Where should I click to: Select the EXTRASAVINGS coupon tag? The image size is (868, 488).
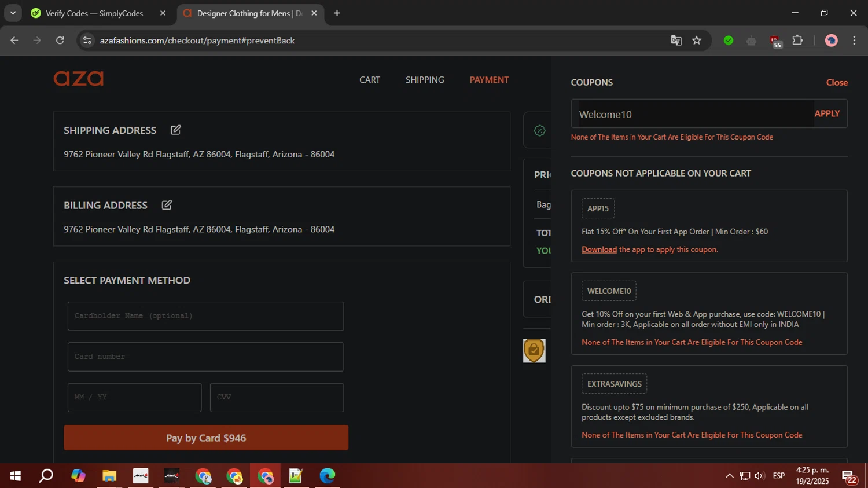(x=614, y=384)
